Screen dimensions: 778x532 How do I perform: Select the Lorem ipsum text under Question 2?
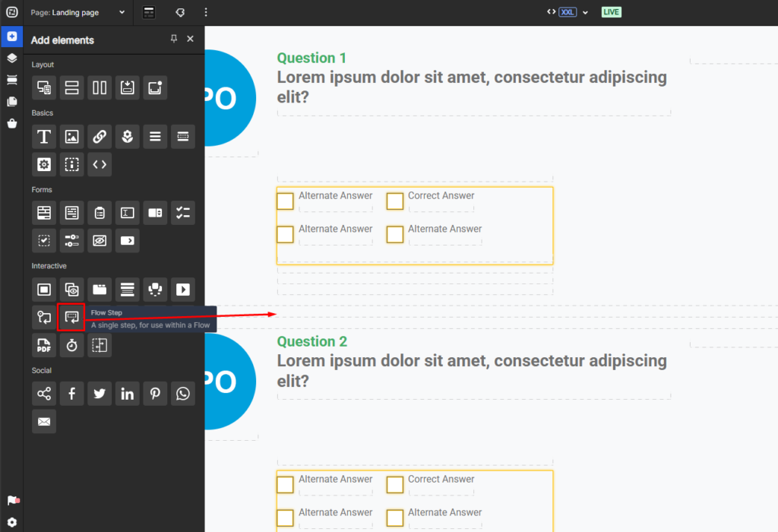tap(472, 371)
